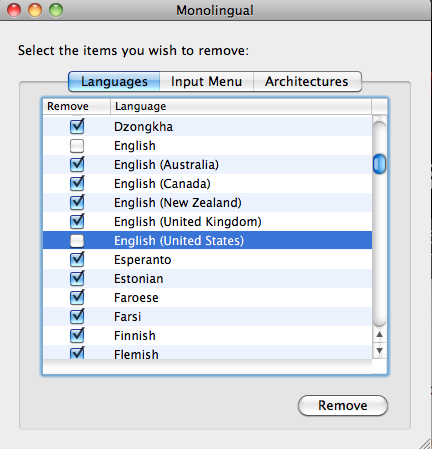This screenshot has height=449, width=432.
Task: Select the Farsi row text
Action: [x=128, y=317]
